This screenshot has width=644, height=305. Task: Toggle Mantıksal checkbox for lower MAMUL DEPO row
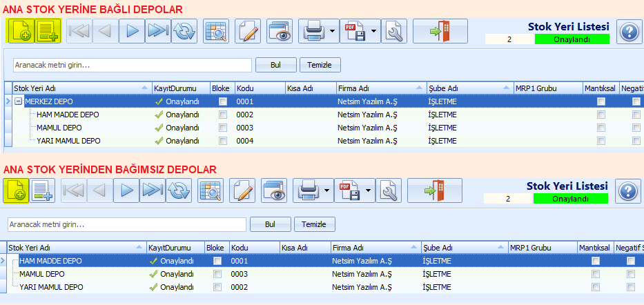coord(596,274)
